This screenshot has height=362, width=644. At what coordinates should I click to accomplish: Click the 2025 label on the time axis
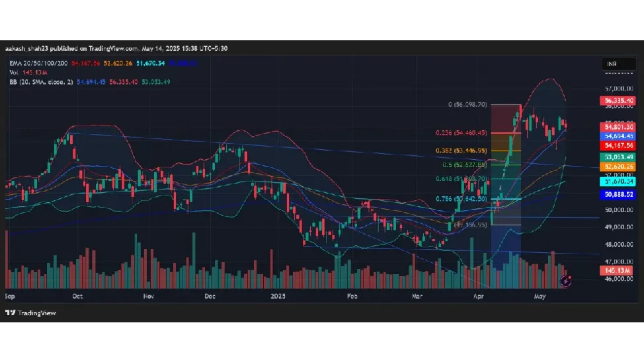point(278,296)
